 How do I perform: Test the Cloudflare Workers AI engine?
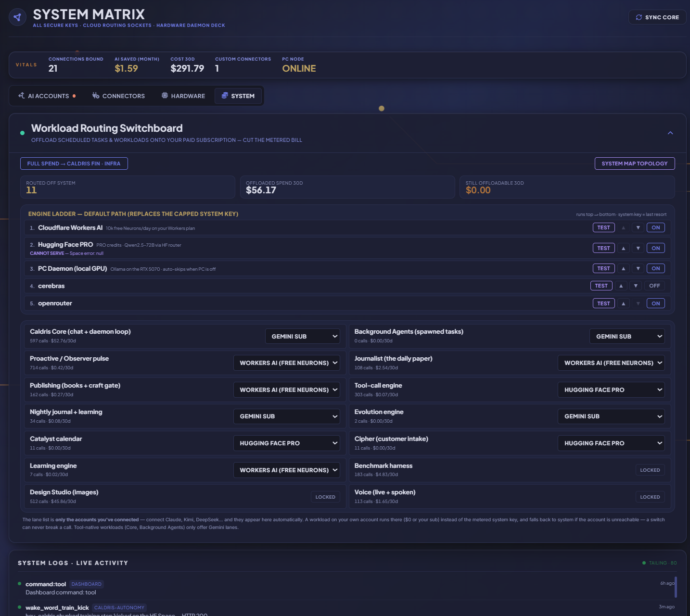point(603,227)
